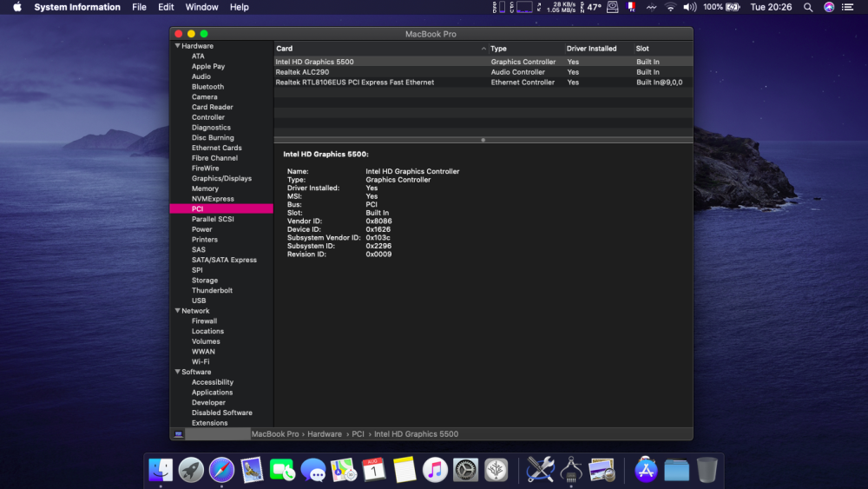The image size is (868, 489).
Task: Click the Driver Installed column header
Action: click(599, 49)
